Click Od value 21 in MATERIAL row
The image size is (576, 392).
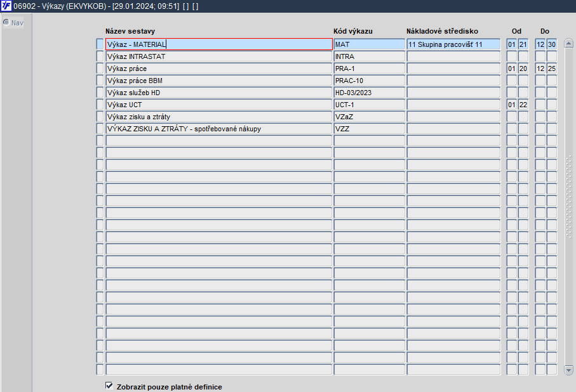tap(523, 44)
